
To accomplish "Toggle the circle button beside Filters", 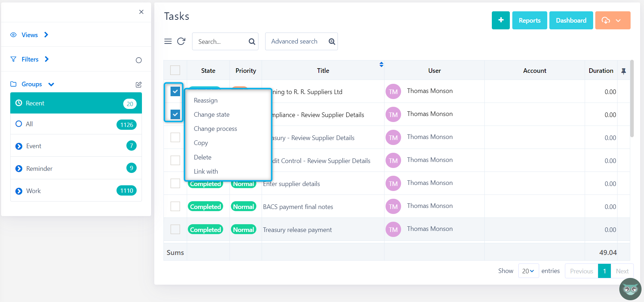I will click(139, 60).
